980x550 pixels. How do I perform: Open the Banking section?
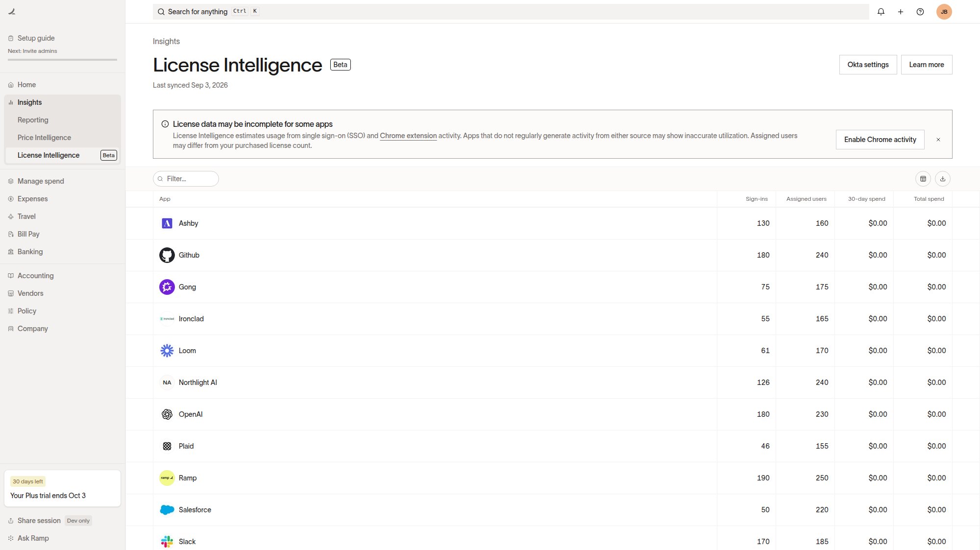point(62,252)
